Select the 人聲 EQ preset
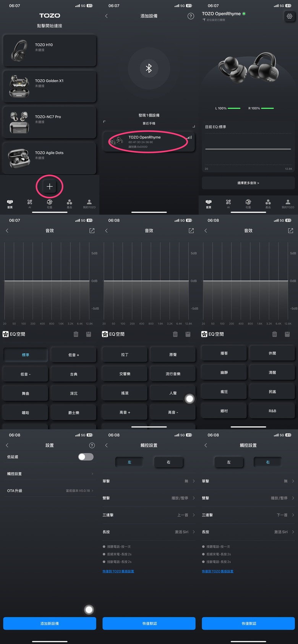This screenshot has width=298, height=644. [173, 393]
